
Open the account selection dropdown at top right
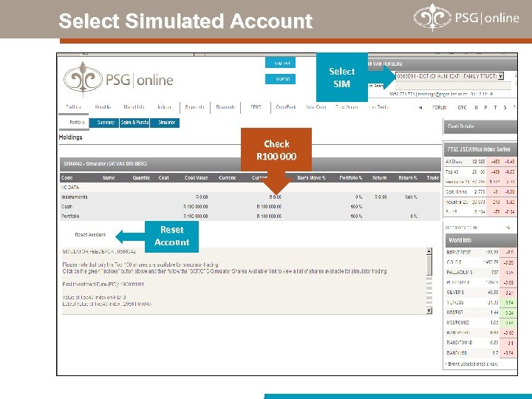450,76
